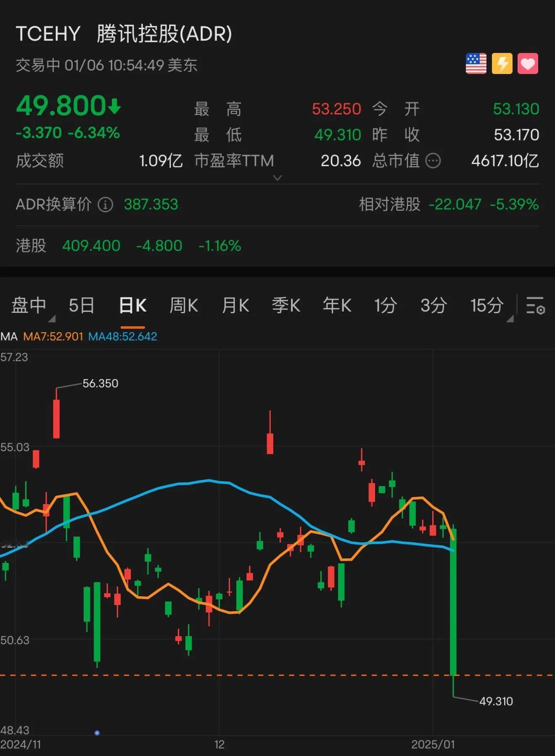Select the 1分 one-minute tab
555x756 pixels.
(385, 305)
